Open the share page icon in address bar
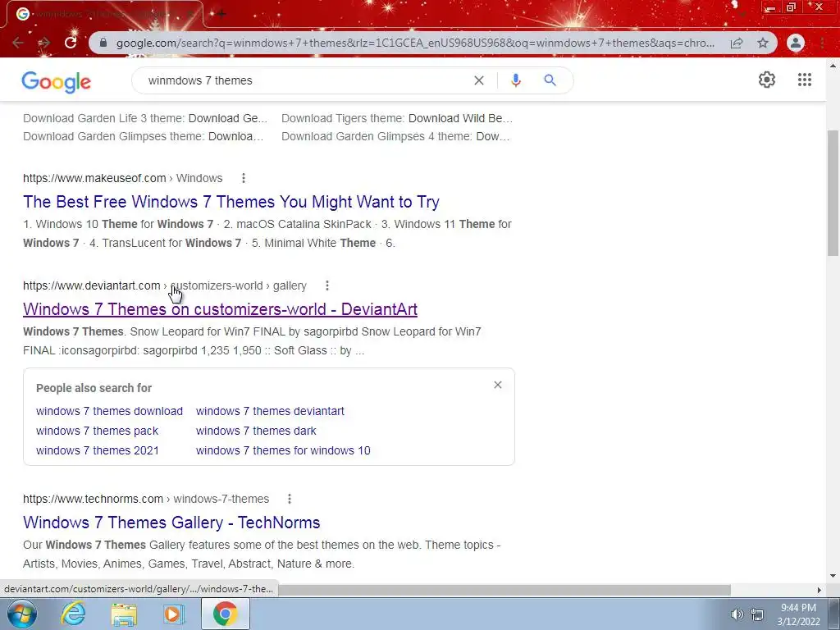 pos(737,43)
